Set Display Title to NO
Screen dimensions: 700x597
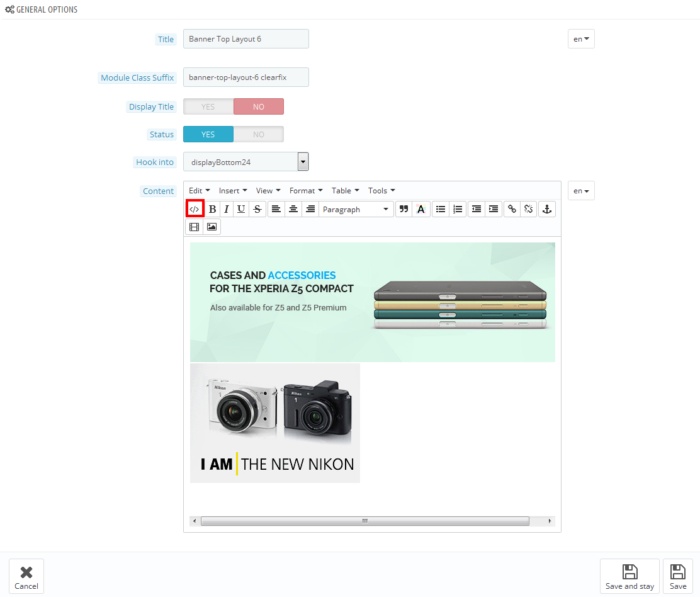259,106
